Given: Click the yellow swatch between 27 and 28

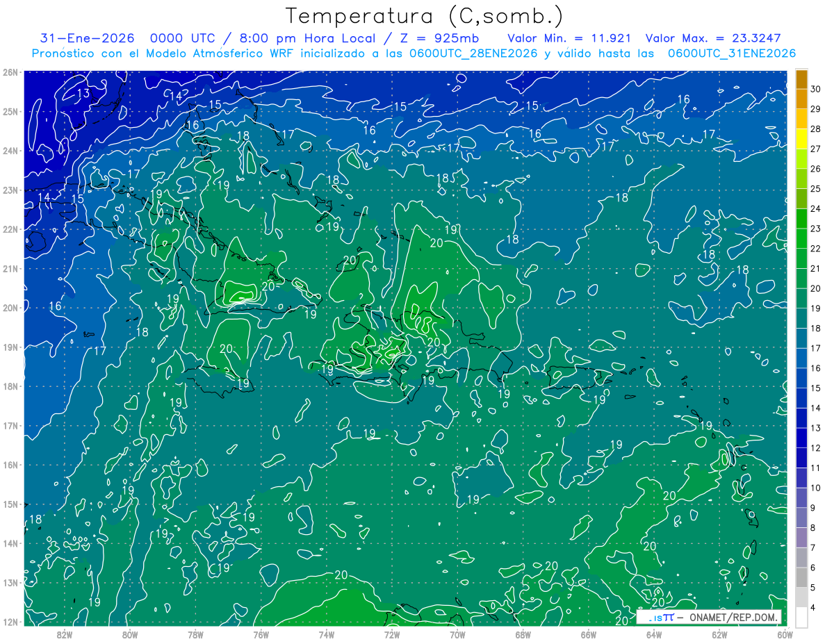Looking at the screenshot, I should [801, 139].
